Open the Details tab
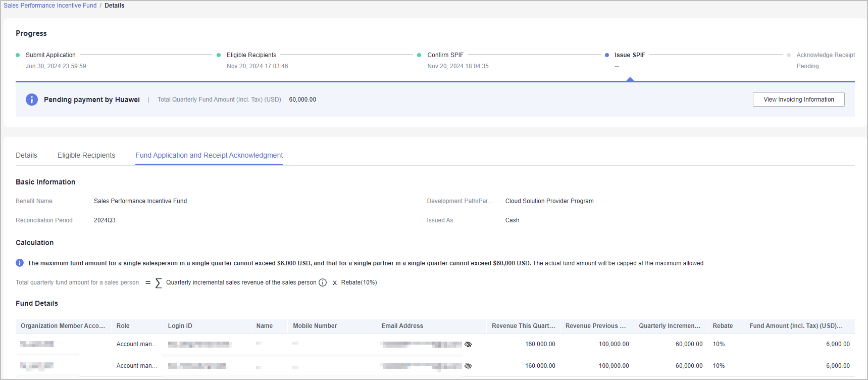This screenshot has width=868, height=380. [x=26, y=155]
